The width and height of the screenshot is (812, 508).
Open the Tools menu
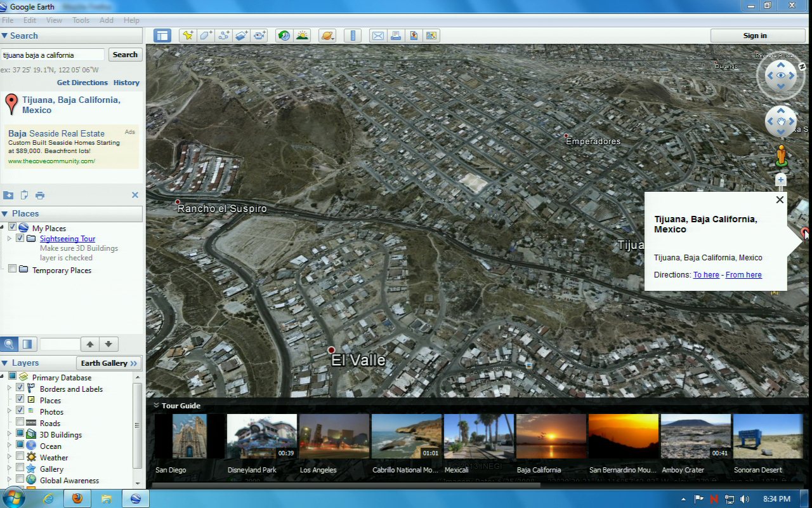tap(81, 20)
